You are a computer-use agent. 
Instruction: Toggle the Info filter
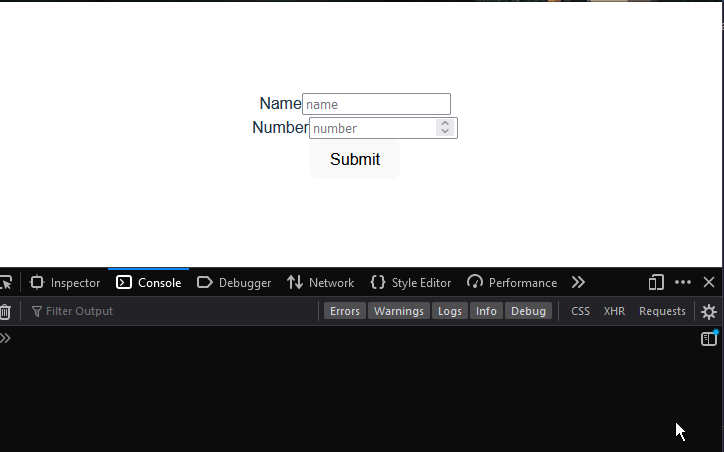coord(486,311)
